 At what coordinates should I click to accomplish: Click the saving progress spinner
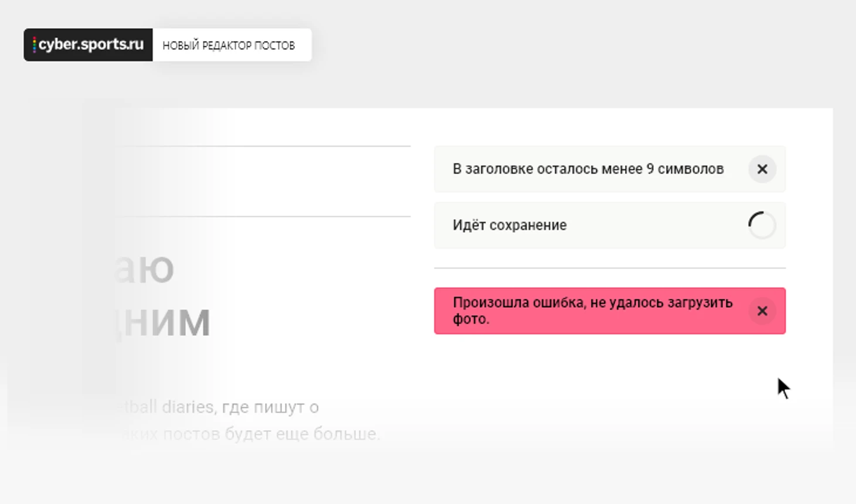762,225
